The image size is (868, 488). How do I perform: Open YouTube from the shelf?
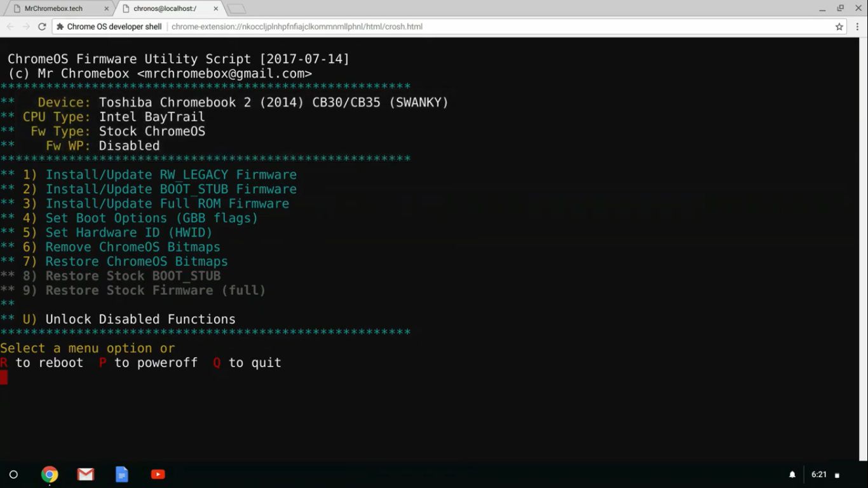(158, 475)
